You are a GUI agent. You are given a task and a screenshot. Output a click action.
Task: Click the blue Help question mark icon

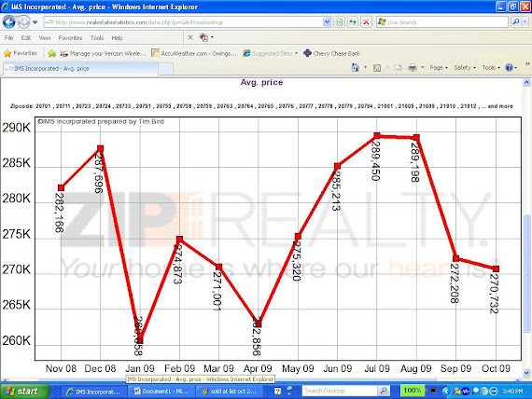coord(509,68)
